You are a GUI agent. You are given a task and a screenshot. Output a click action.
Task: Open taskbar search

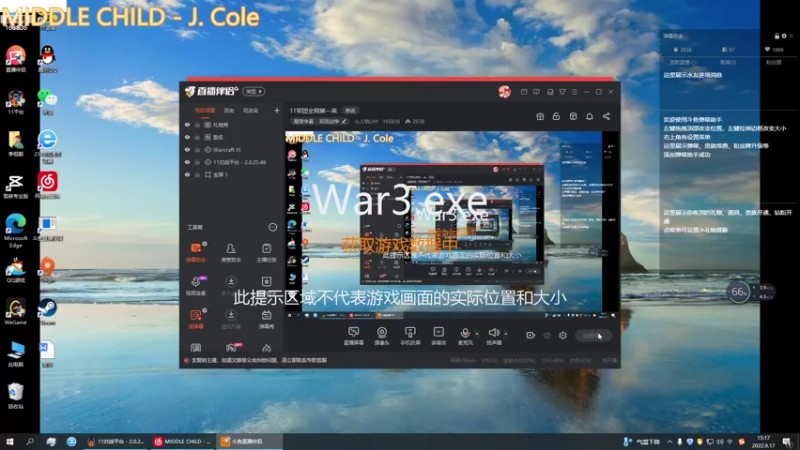coord(30,442)
